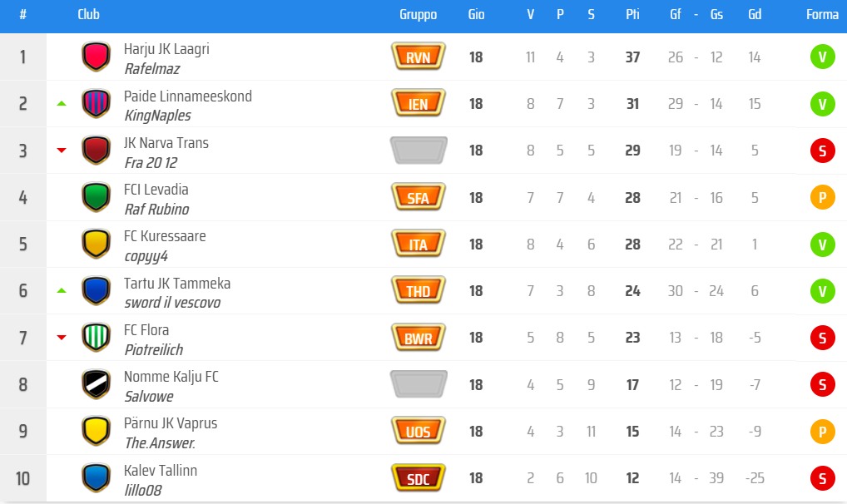
Task: Open the Tartu JK Tammeka club page
Action: click(177, 284)
